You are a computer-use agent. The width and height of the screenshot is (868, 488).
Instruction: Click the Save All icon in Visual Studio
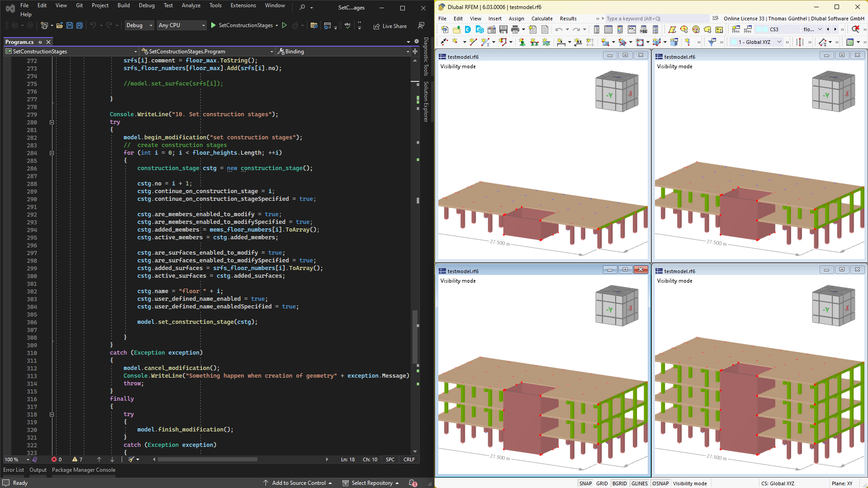(x=80, y=26)
